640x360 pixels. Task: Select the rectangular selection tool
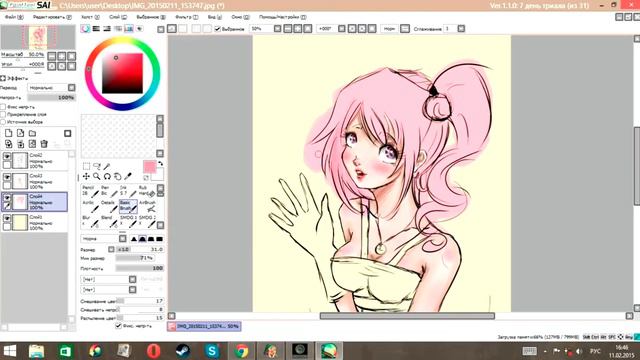[x=87, y=166]
